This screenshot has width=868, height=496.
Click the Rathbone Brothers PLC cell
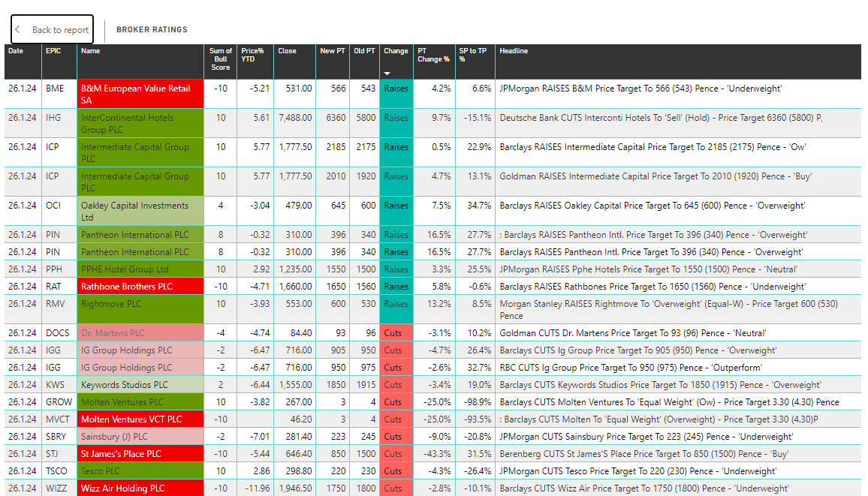pos(140,287)
